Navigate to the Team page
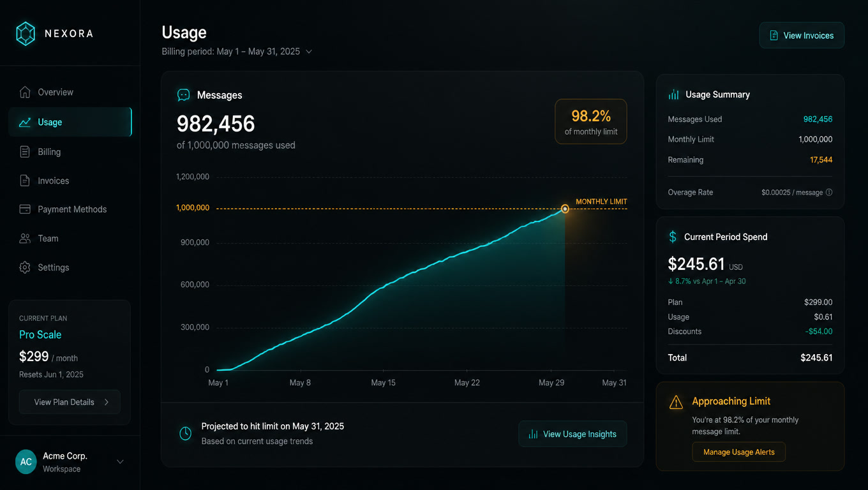This screenshot has height=490, width=868. (x=70, y=239)
